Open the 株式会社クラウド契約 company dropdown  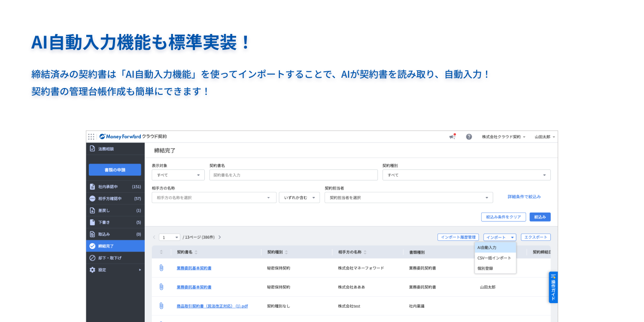coord(504,137)
